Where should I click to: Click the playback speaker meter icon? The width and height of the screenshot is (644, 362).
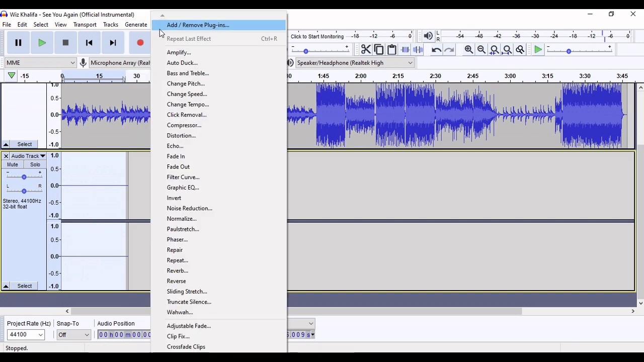(428, 36)
